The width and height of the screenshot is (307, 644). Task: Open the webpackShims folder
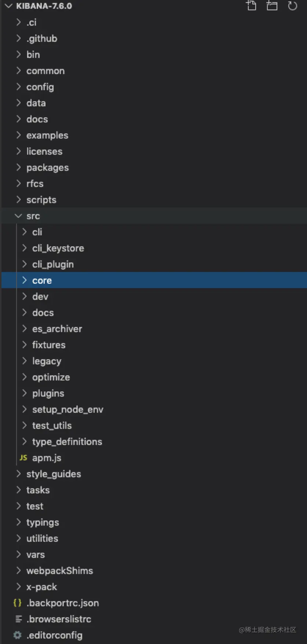(x=59, y=571)
